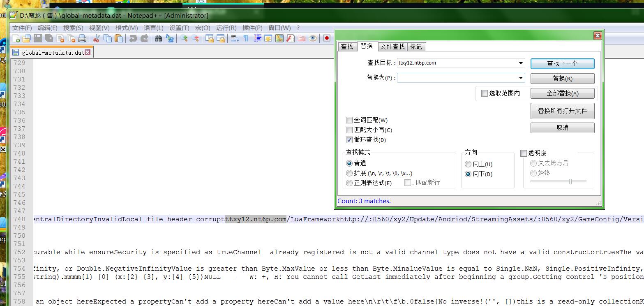Open Find with the binoculars icon
The height and width of the screenshot is (306, 644).
click(158, 38)
